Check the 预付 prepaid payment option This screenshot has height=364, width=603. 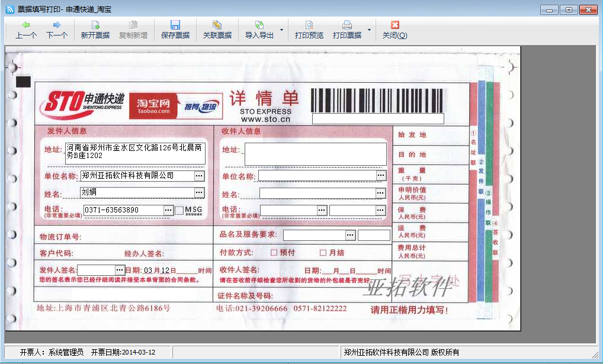coord(274,253)
